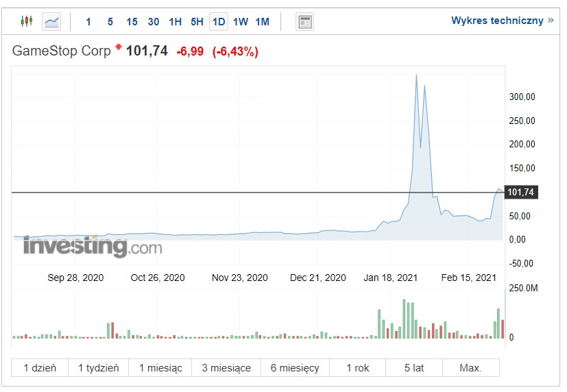Select the 15 minute interval

pos(132,22)
